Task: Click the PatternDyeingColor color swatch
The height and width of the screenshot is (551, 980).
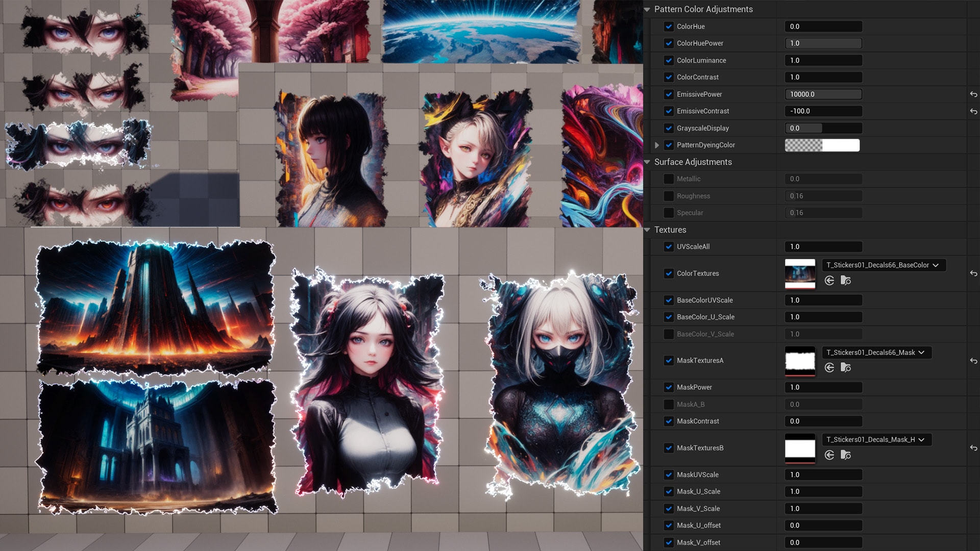Action: (x=822, y=145)
